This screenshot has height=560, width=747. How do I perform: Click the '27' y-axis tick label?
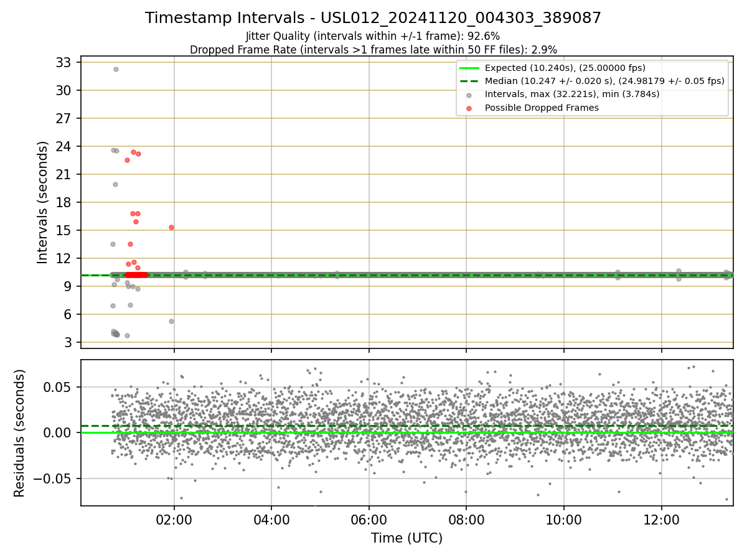point(65,118)
